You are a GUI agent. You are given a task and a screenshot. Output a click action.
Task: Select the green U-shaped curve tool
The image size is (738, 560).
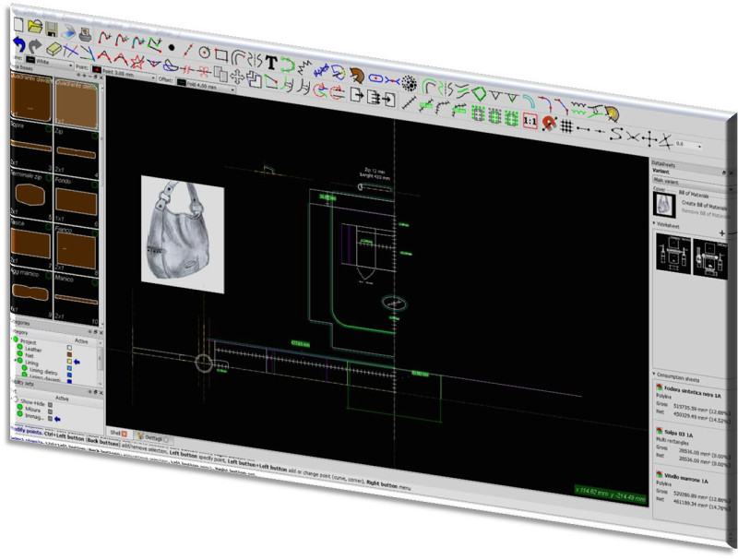point(287,65)
